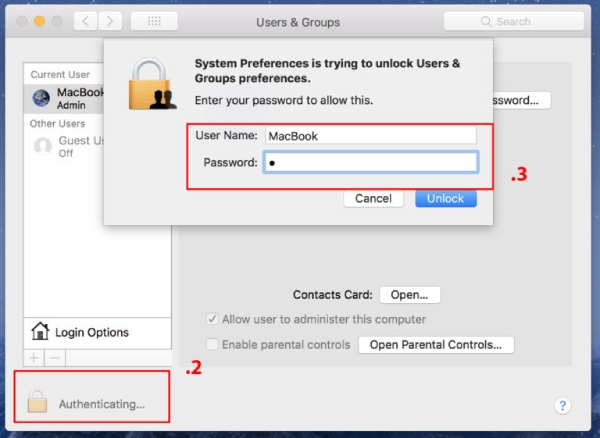Viewport: 600px width, 438px height.
Task: Click 'Enter your password to allow this.' text
Action: pyautogui.click(x=284, y=101)
